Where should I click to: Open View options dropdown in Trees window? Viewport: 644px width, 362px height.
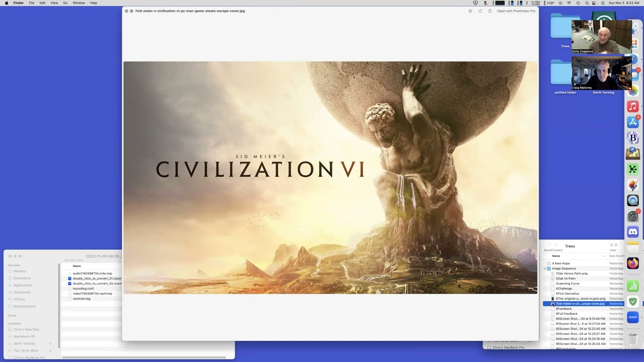(x=613, y=245)
